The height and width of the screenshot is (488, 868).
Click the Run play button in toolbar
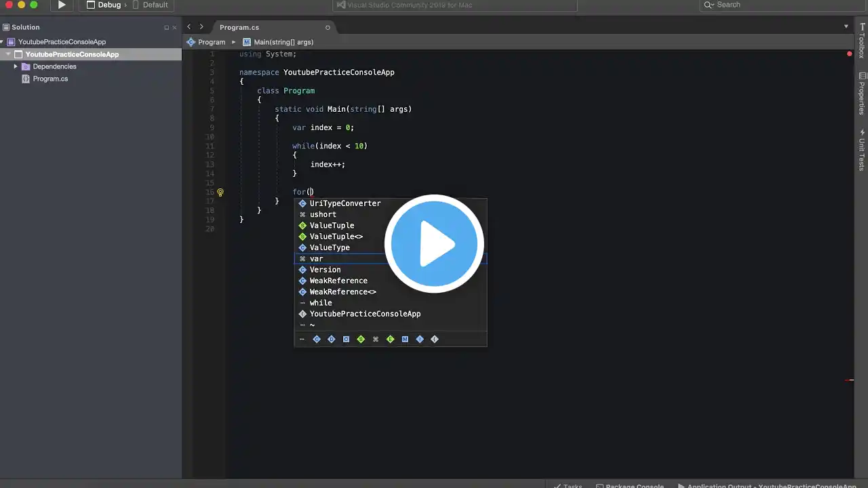coord(62,5)
